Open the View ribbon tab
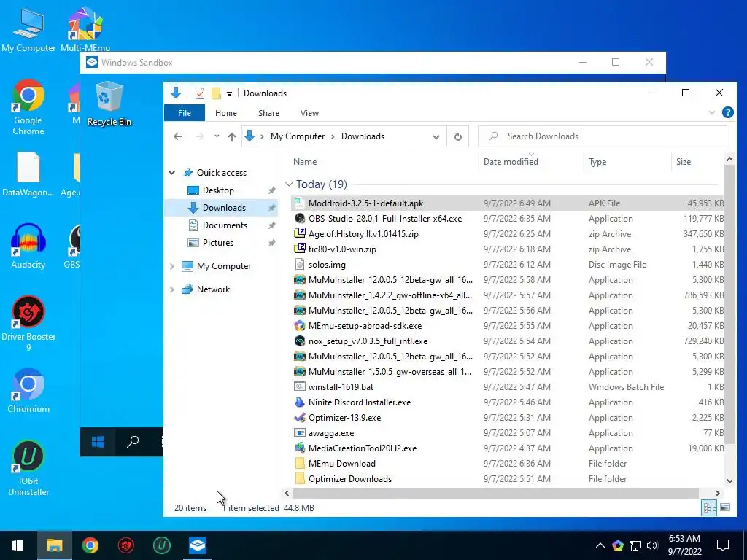Image resolution: width=747 pixels, height=560 pixels. coord(309,113)
